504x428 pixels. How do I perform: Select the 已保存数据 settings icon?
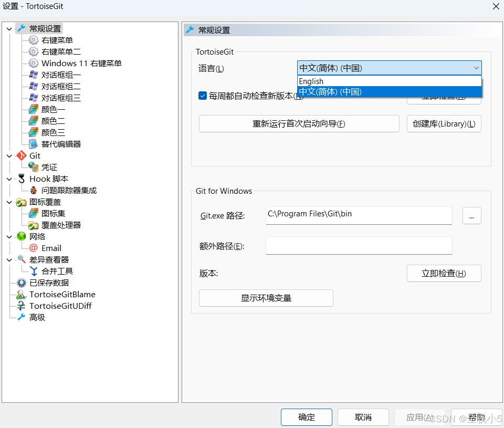click(21, 283)
